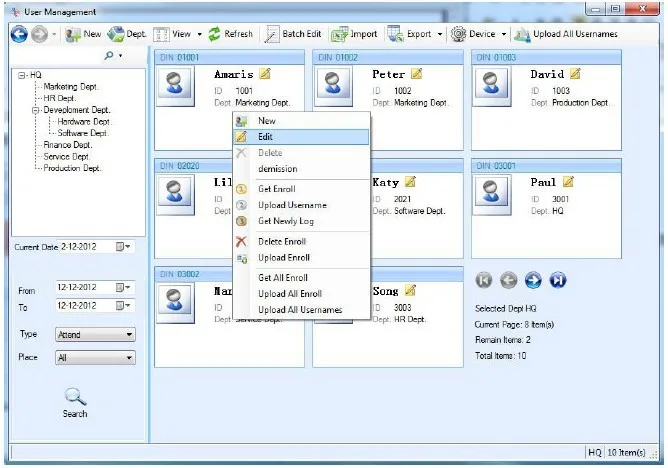
Task: Click Peter's user avatar thumbnail
Action: (334, 85)
